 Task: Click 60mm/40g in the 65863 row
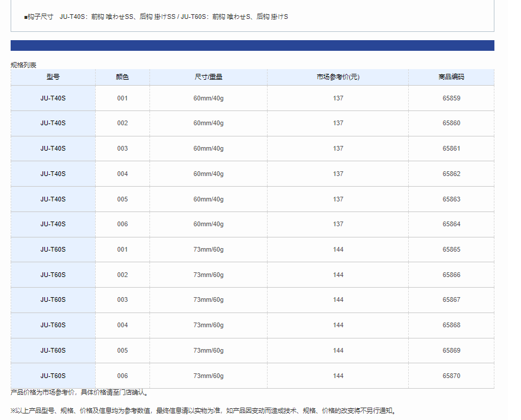click(x=209, y=200)
